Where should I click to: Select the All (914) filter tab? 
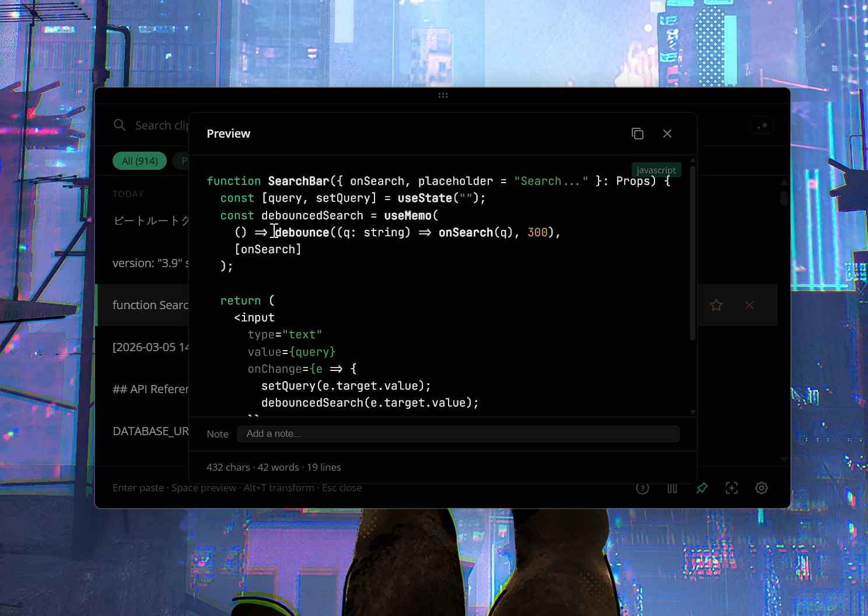(140, 161)
